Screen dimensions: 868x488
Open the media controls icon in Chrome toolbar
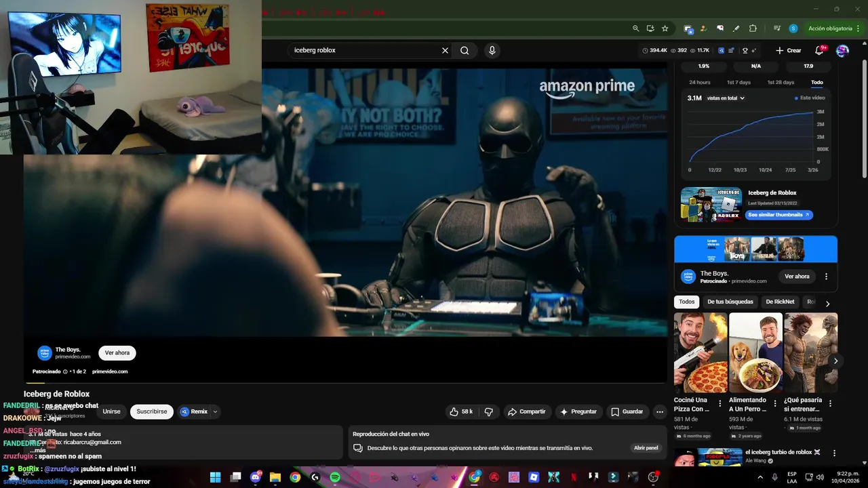[x=777, y=28]
